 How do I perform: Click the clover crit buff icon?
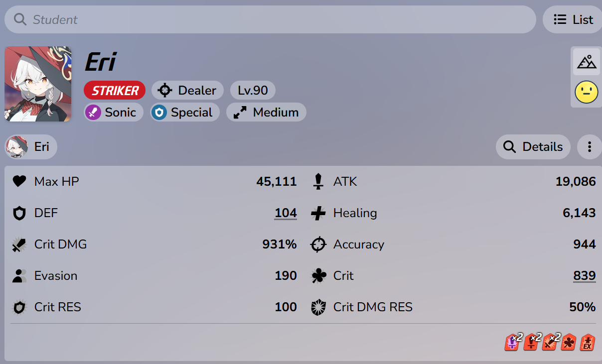point(569,342)
